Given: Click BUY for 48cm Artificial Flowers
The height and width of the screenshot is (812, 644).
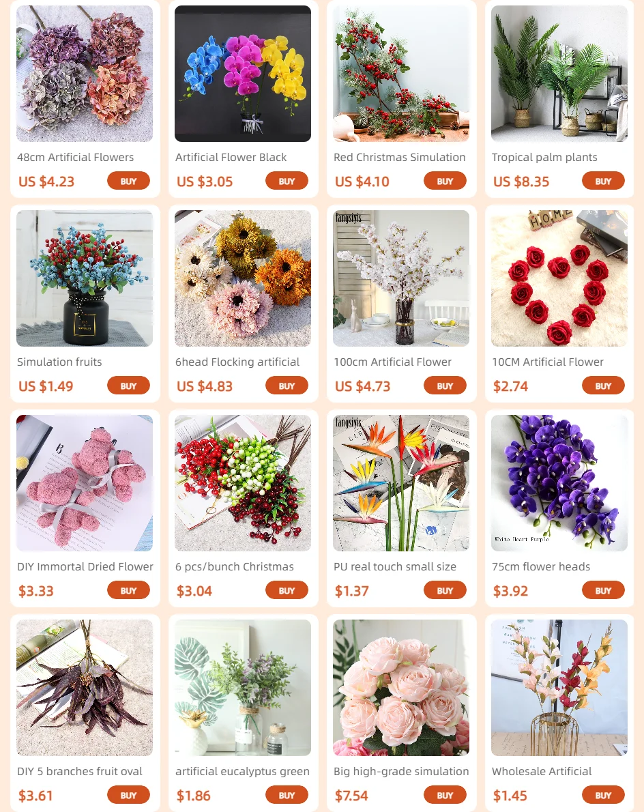Looking at the screenshot, I should click(128, 182).
